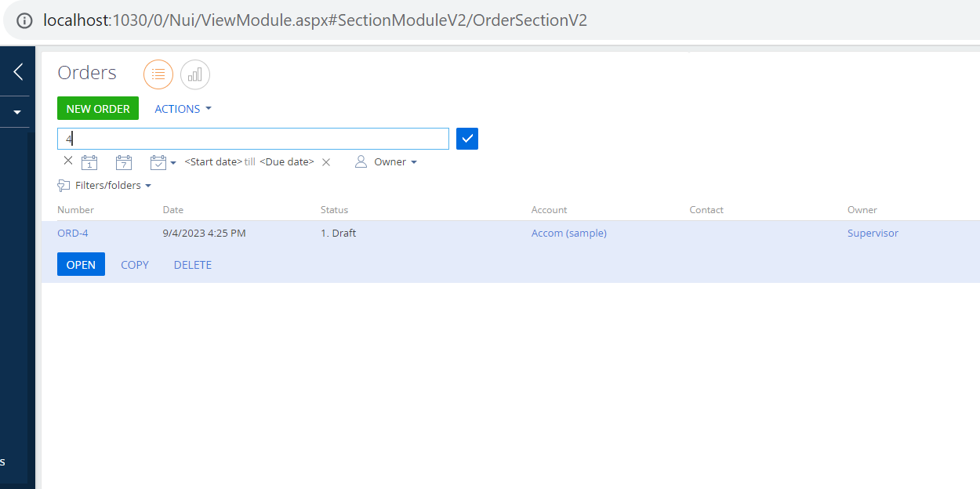980x489 pixels.
Task: Click inside the search input field
Action: (251, 138)
